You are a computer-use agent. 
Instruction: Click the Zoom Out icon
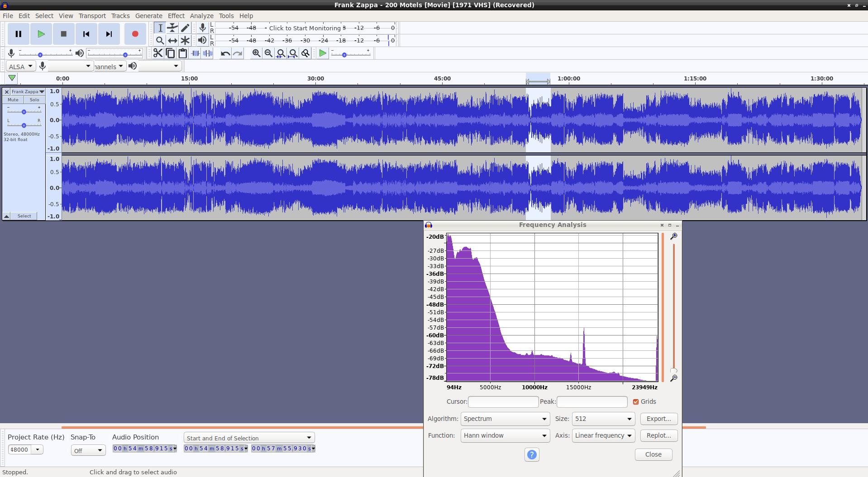tap(268, 53)
